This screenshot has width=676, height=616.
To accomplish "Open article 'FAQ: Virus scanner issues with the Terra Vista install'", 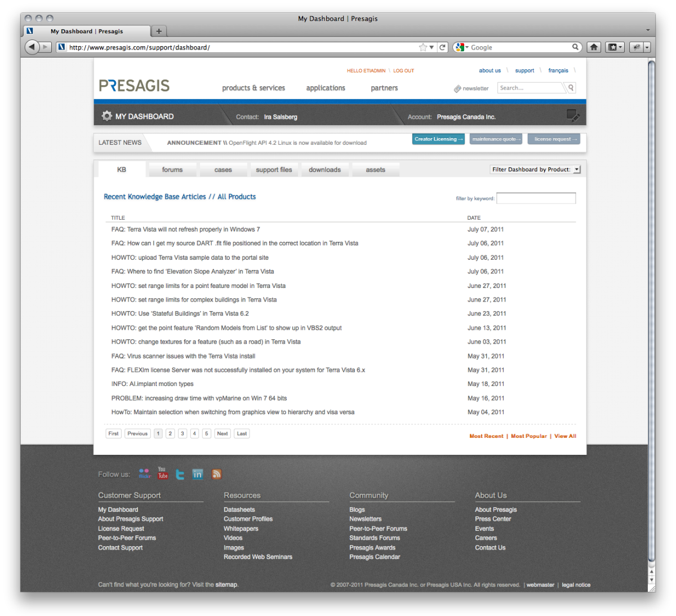I will (183, 356).
